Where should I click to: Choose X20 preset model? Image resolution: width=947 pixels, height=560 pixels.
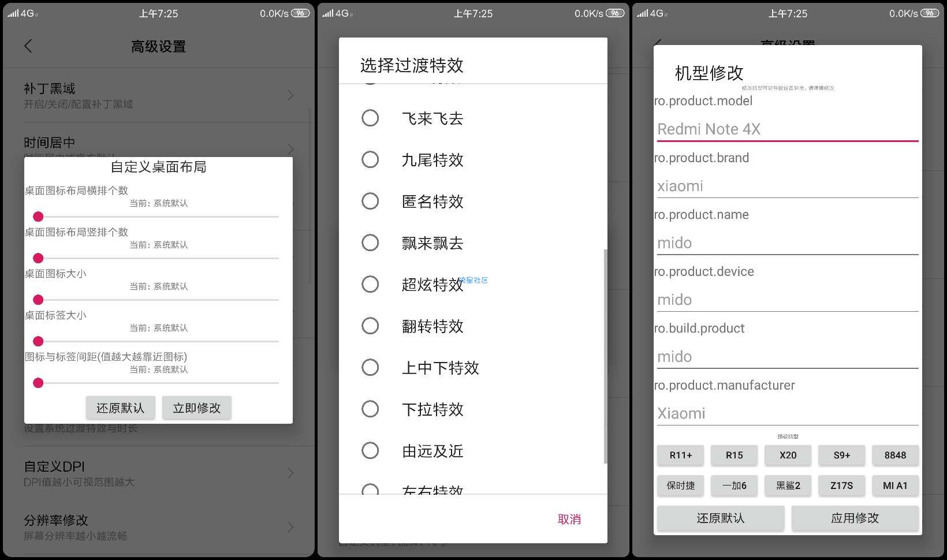tap(788, 455)
